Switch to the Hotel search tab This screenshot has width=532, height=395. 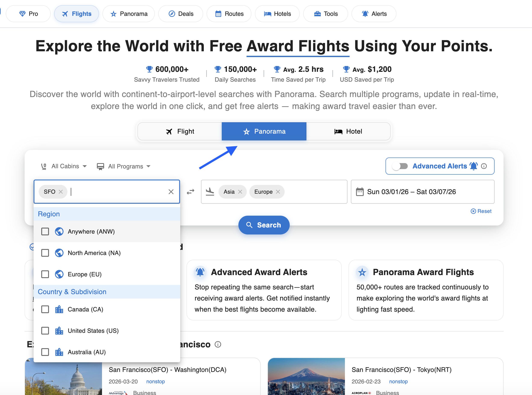point(348,131)
